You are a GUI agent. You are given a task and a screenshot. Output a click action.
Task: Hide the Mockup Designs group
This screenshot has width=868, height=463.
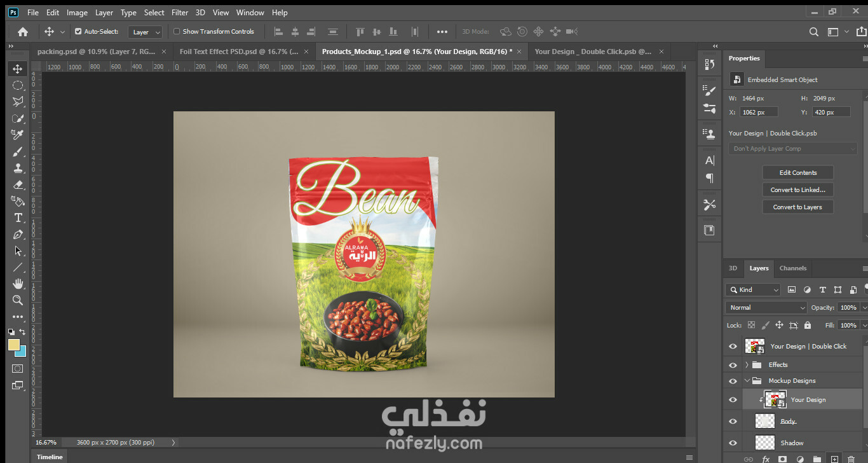click(733, 381)
